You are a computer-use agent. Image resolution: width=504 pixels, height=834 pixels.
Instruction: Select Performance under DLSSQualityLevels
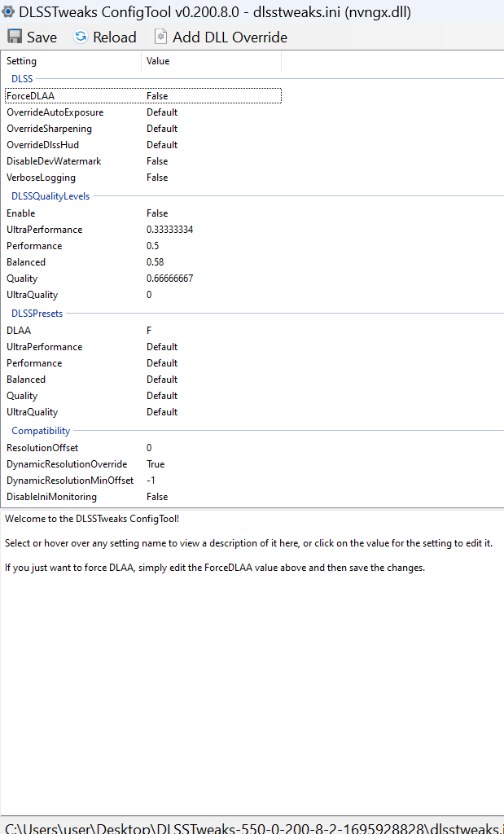34,246
